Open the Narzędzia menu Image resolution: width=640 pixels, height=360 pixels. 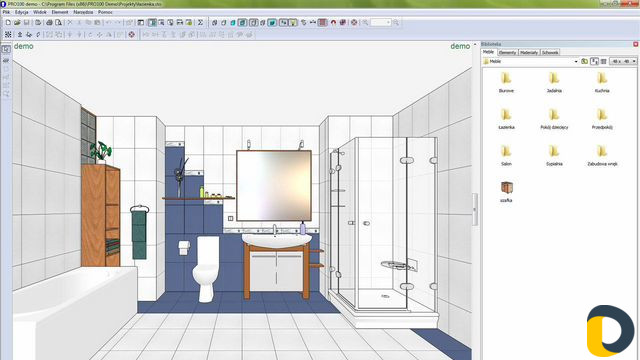click(x=83, y=12)
